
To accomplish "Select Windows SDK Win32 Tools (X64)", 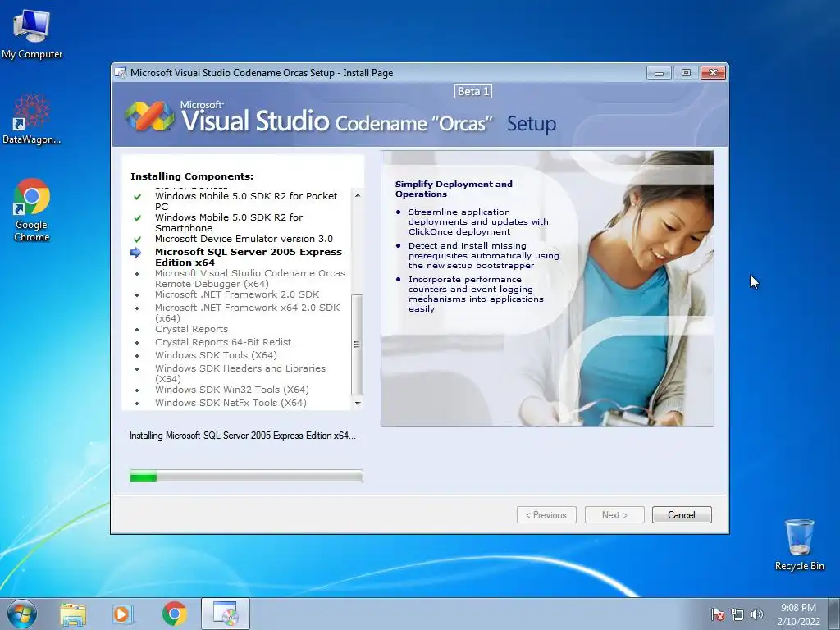I will 232,390.
